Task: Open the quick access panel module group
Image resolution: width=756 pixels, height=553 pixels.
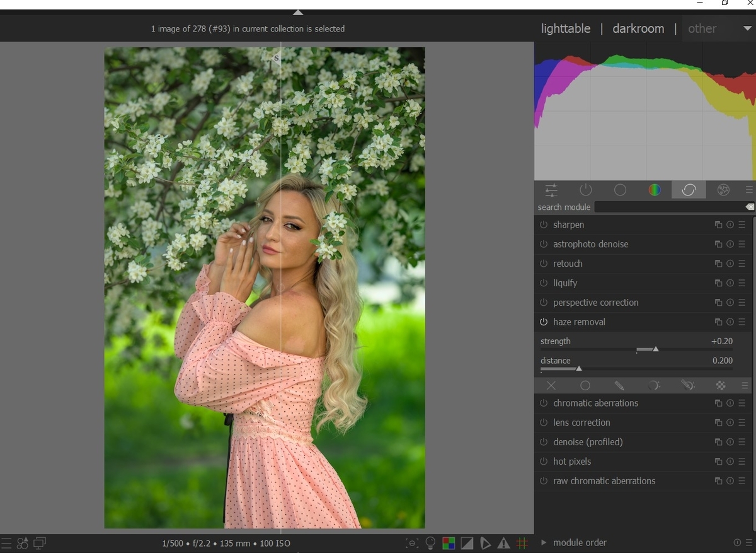Action: 551,190
